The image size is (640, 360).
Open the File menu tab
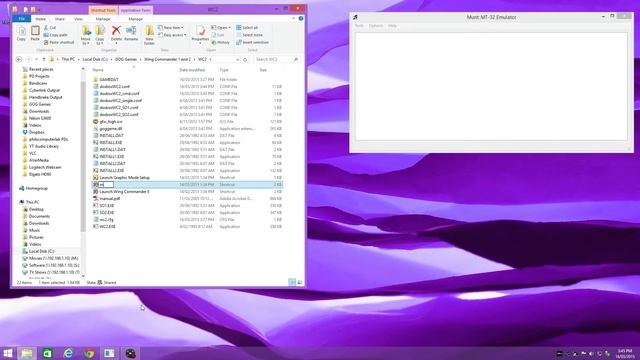coord(21,18)
